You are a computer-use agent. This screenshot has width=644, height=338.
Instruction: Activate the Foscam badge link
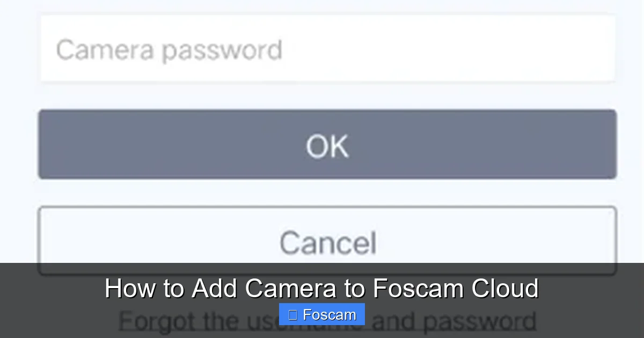(322, 314)
